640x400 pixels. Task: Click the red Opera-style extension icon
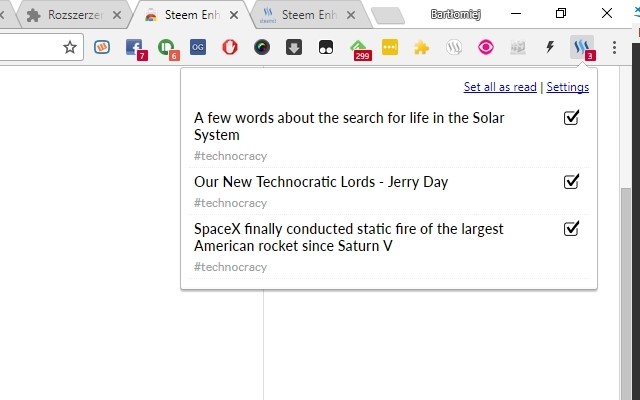click(230, 47)
